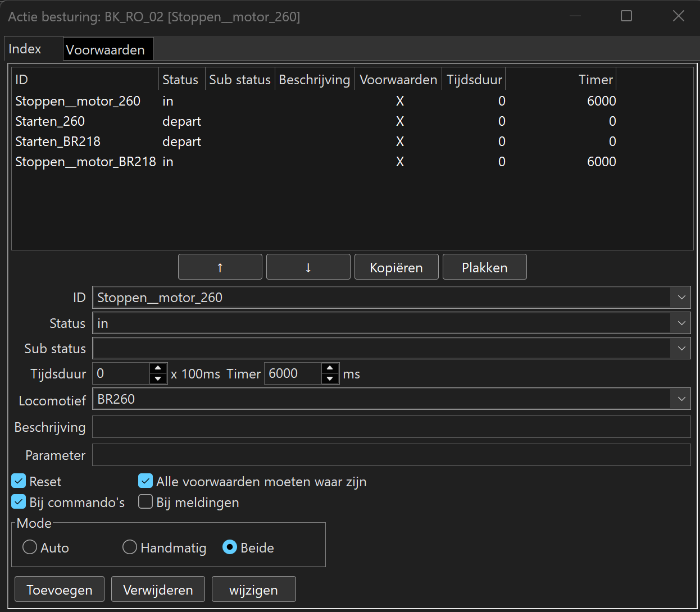Decrease Tijdsduur with the down spinner arrow
Screen dimensions: 700x612
158,379
